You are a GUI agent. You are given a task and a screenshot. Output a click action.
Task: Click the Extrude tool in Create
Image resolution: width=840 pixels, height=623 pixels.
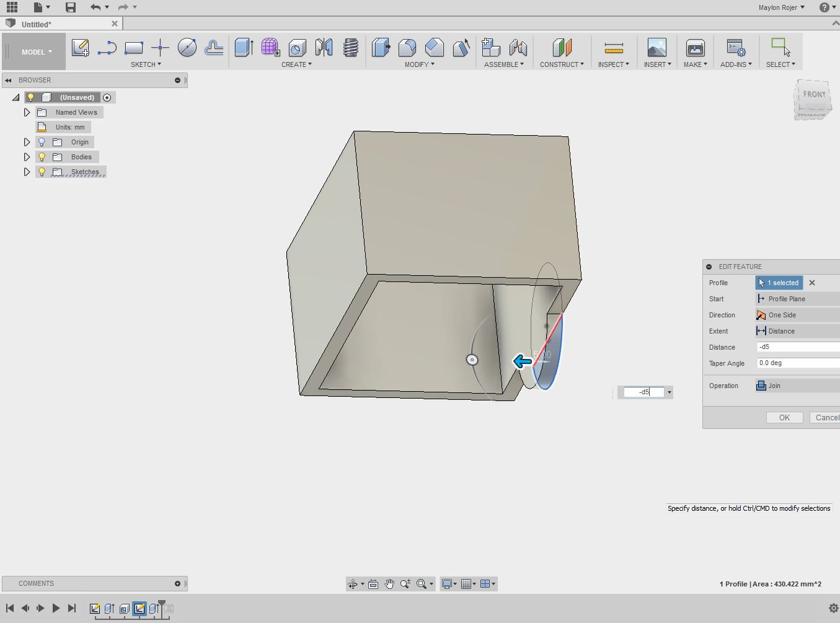click(244, 48)
